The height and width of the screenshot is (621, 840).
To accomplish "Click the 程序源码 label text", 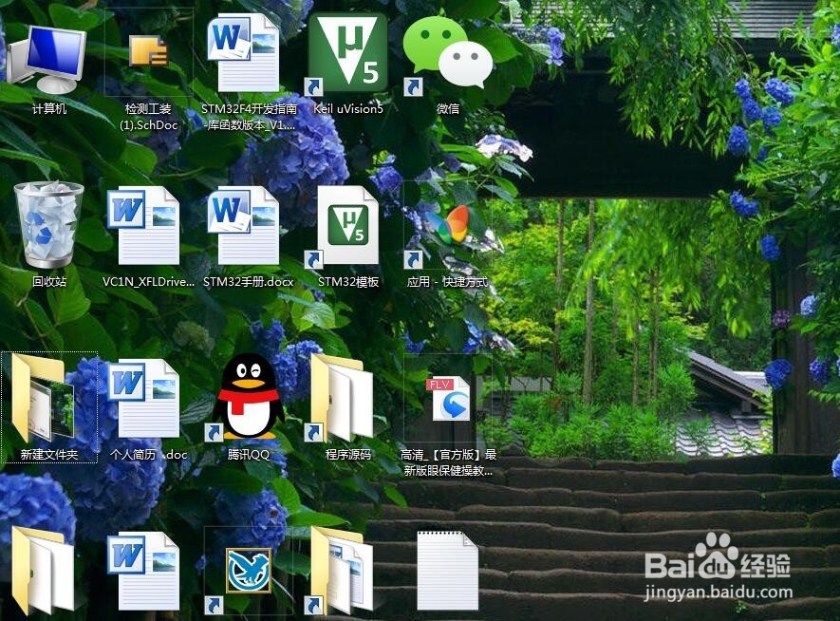I will click(x=347, y=455).
